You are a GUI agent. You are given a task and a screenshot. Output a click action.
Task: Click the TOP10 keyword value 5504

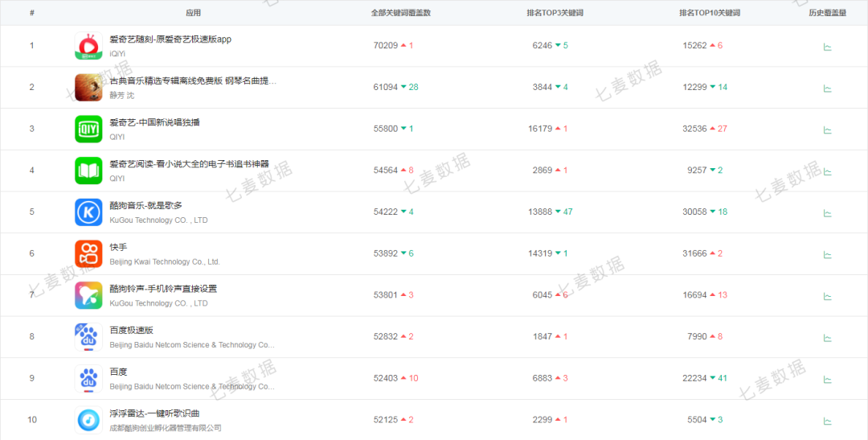coord(697,420)
